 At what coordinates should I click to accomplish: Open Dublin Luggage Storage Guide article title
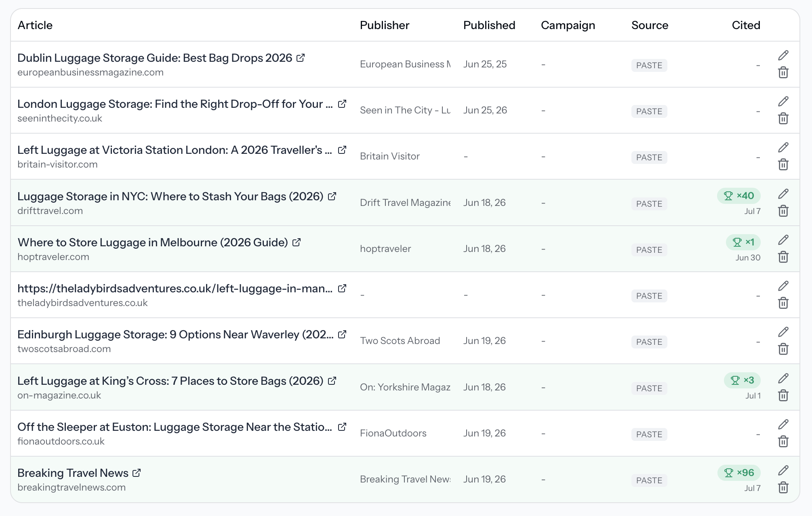tap(155, 58)
